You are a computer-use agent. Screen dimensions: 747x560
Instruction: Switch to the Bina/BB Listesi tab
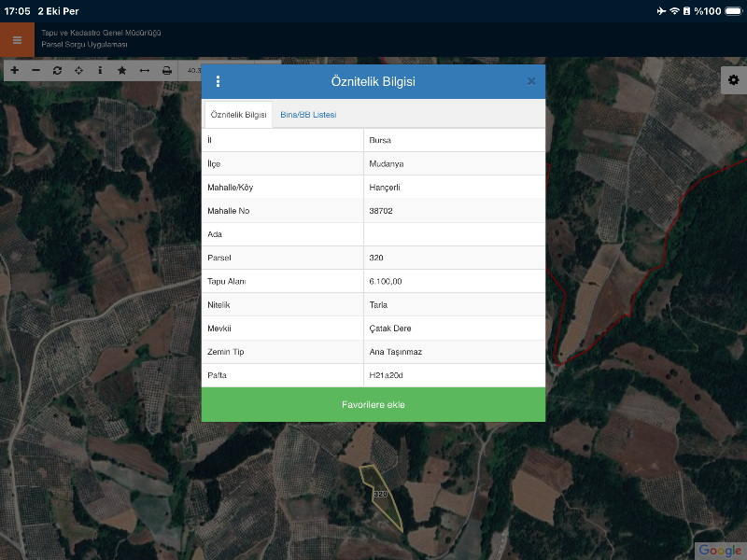pyautogui.click(x=308, y=115)
